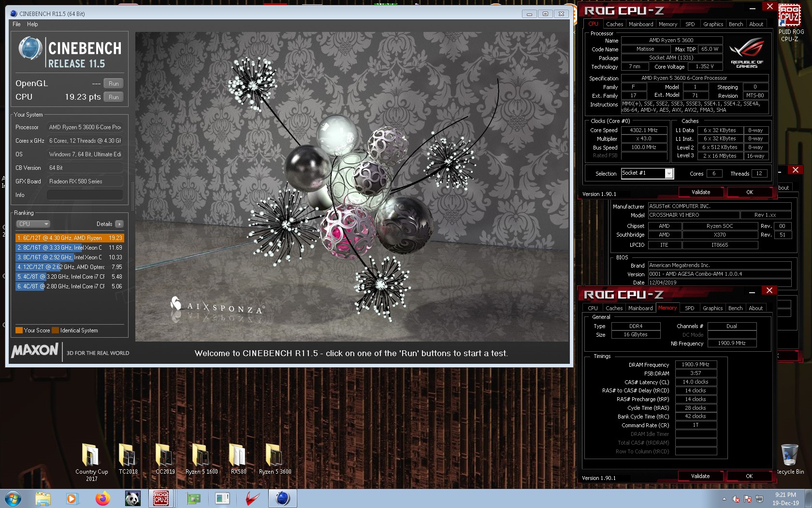
Task: Switch to Cinebench taskbar button
Action: click(x=282, y=498)
